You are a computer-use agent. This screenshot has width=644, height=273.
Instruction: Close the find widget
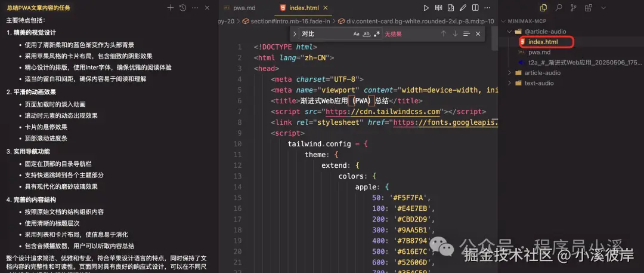(x=478, y=34)
